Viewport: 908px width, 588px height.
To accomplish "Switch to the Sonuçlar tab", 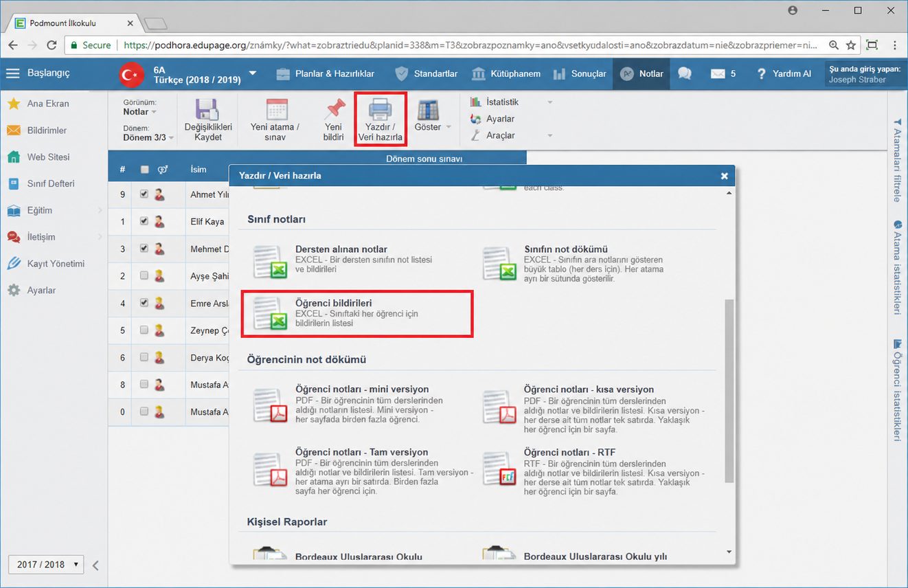I will 579,73.
